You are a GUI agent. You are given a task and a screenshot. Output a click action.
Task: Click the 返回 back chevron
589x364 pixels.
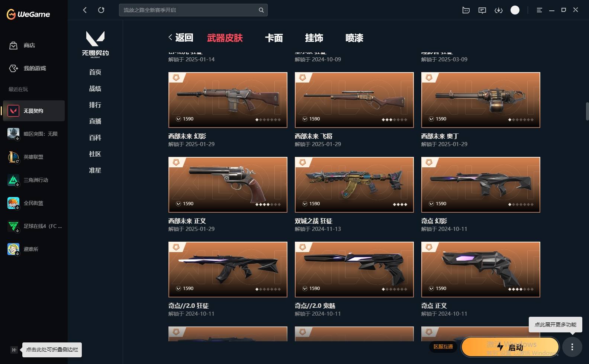(x=170, y=37)
